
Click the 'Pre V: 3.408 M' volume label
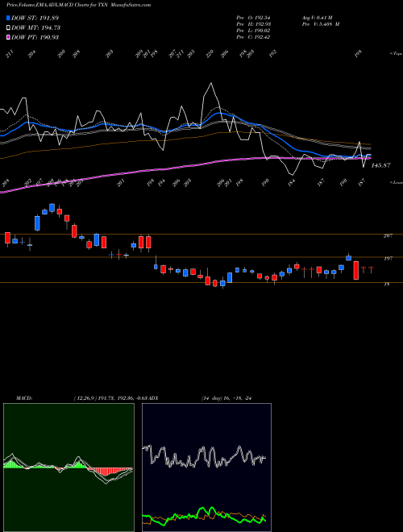[321, 24]
